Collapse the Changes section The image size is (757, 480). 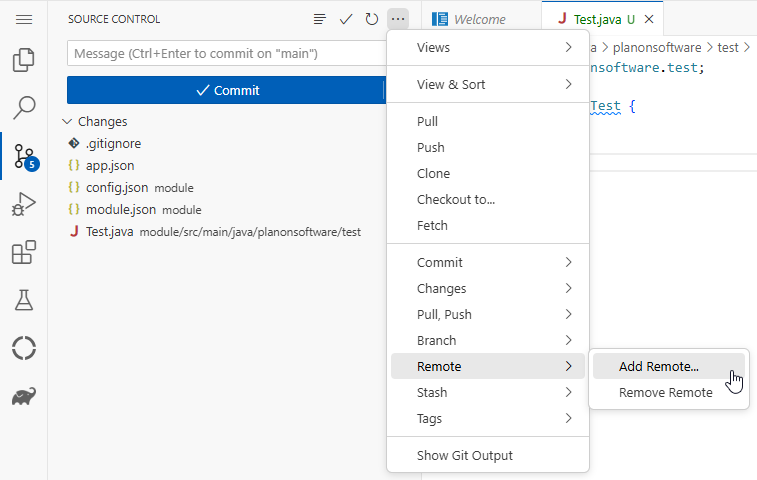click(67, 121)
